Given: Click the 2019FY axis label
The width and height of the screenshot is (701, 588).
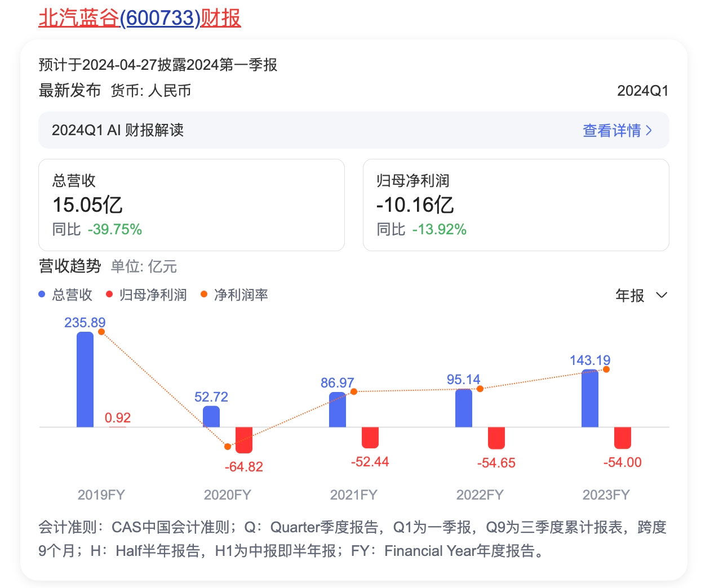Looking at the screenshot, I should 101,495.
